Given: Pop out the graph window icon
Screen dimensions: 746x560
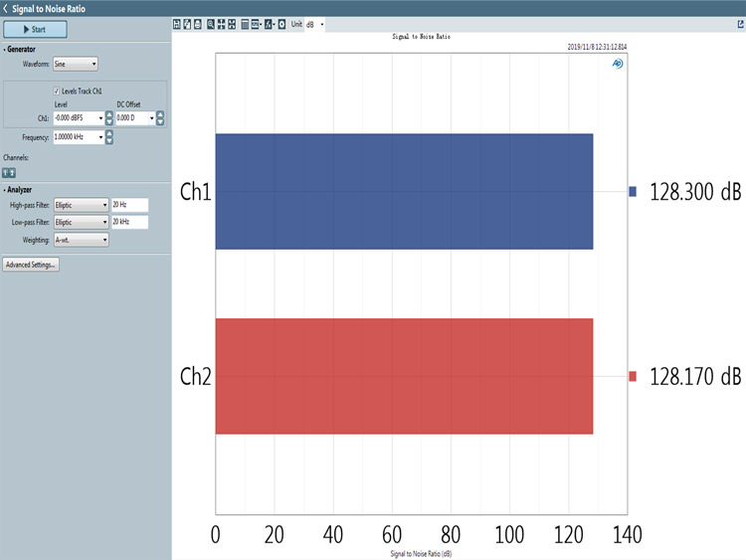Looking at the screenshot, I should [740, 24].
